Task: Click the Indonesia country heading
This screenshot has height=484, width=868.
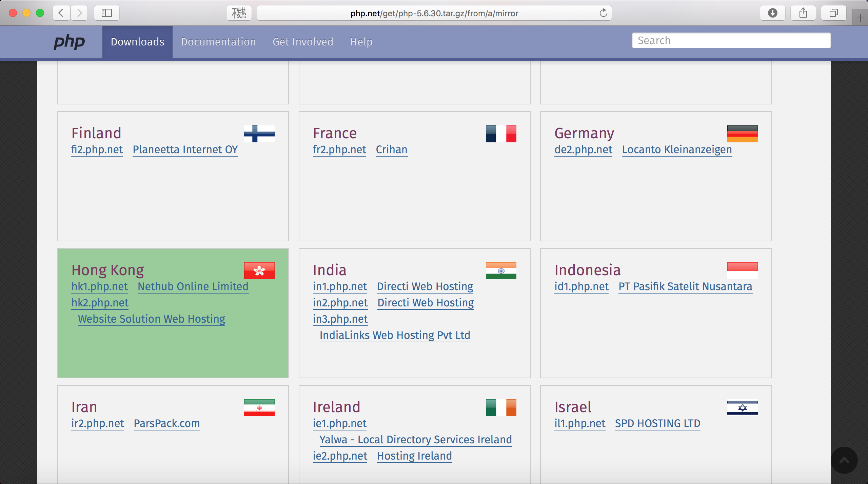Action: (x=587, y=270)
